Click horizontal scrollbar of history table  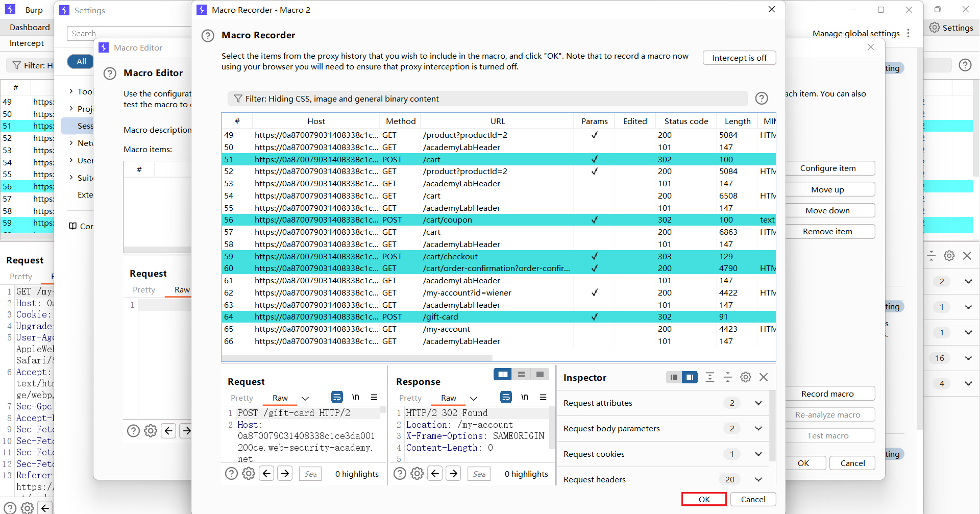pos(357,358)
